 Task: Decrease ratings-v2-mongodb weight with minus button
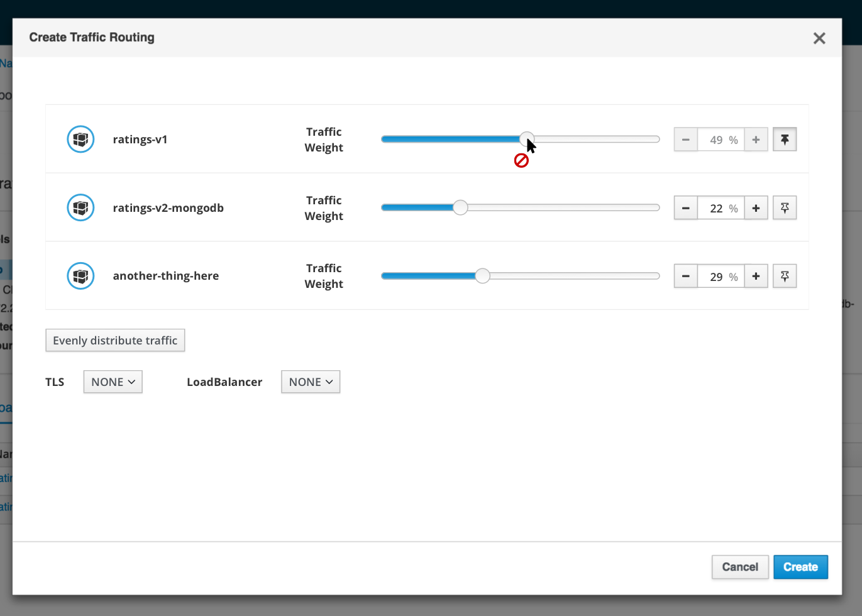tap(686, 208)
